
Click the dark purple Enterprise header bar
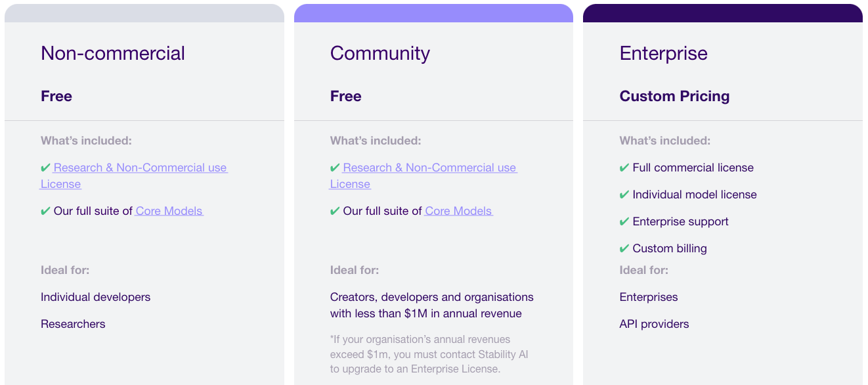click(722, 13)
